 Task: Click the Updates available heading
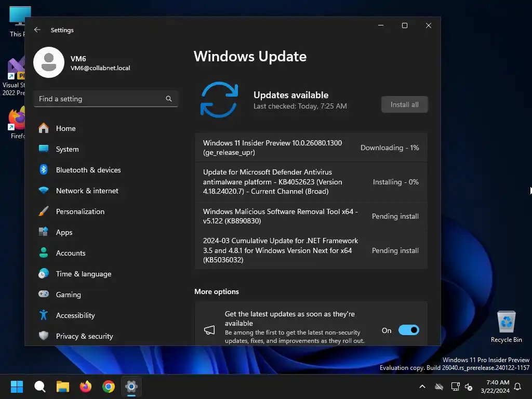[x=291, y=95]
